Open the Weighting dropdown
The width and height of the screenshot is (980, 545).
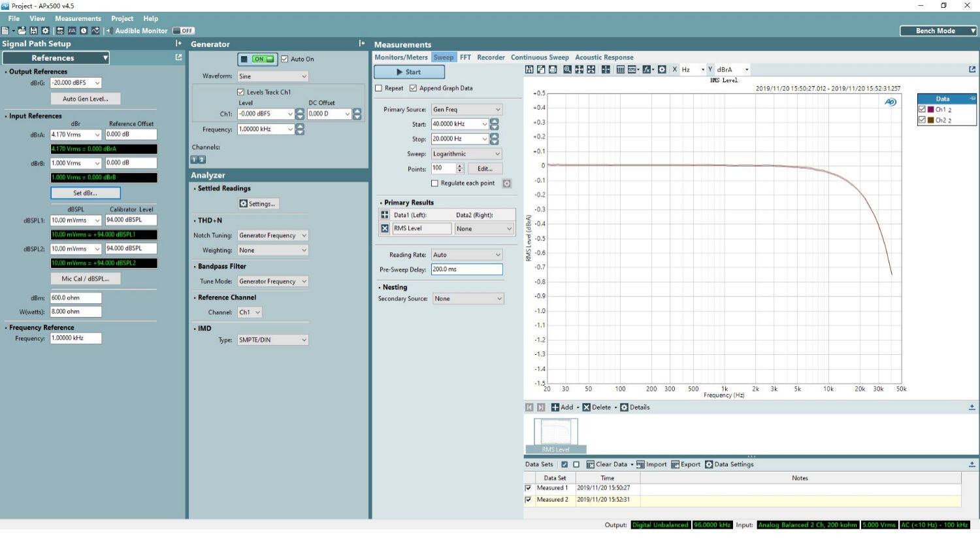tap(272, 250)
